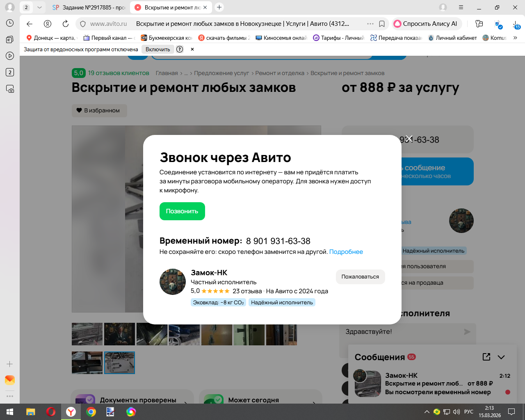525x420 pixels.
Task: Reload the page with refresh icon
Action: [x=66, y=24]
